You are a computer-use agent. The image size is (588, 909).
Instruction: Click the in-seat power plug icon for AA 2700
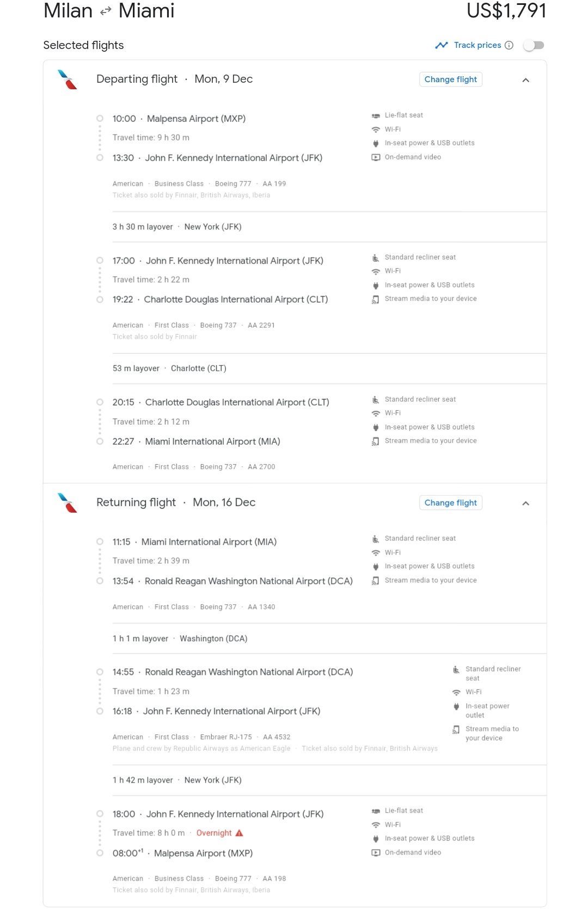[376, 427]
